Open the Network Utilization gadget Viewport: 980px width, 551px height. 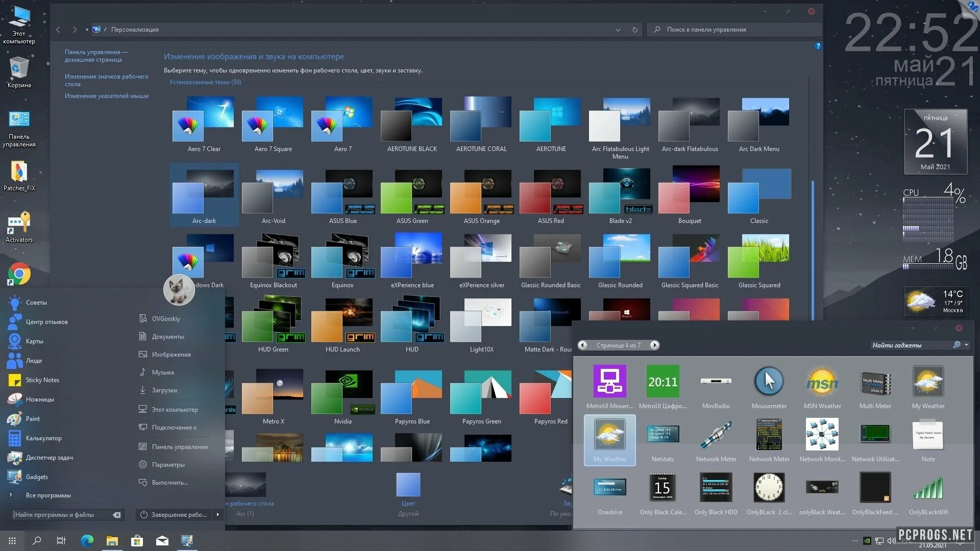(875, 440)
